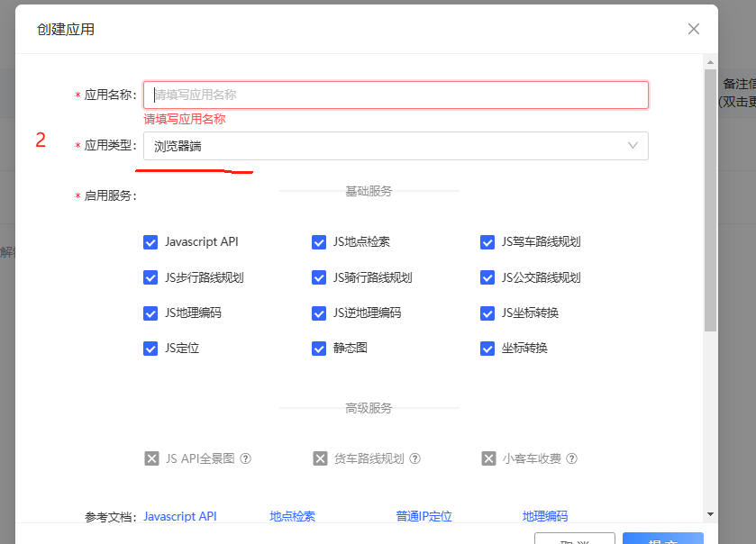
Task: Click the scrollbar down arrow in dialog
Action: 710,513
